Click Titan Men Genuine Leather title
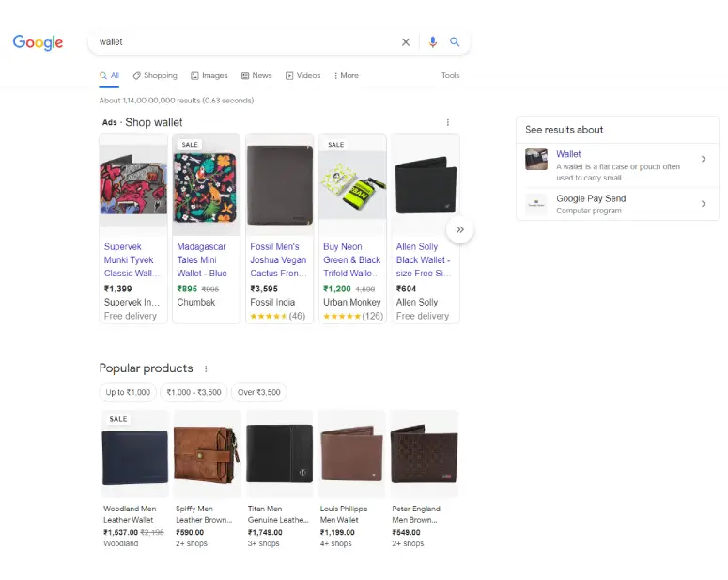Screen dimensions: 728x580 coord(278,514)
